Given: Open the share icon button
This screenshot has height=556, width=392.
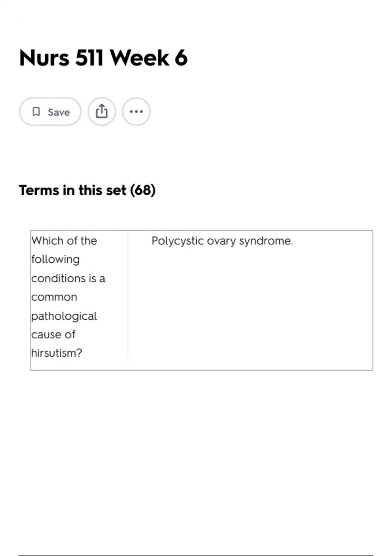Looking at the screenshot, I should pos(102,112).
